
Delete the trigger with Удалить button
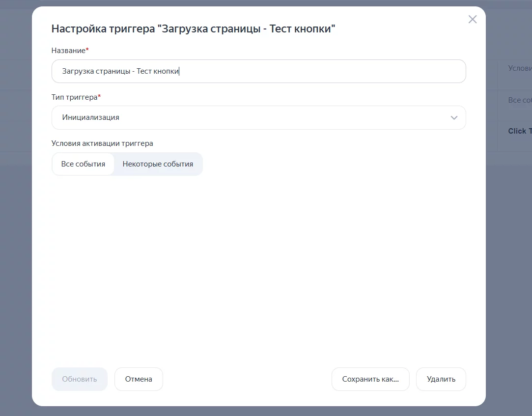pyautogui.click(x=441, y=379)
